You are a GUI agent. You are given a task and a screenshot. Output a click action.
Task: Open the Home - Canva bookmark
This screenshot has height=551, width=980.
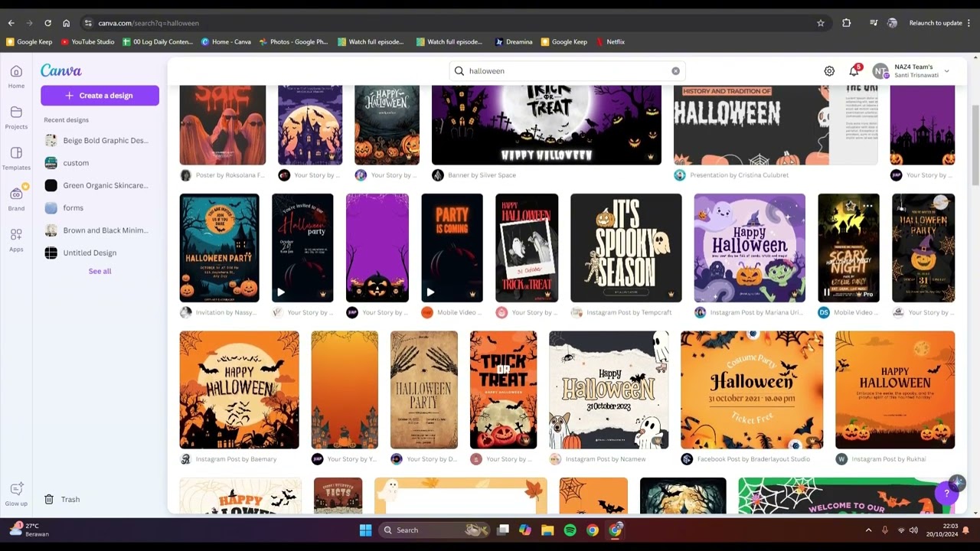226,42
